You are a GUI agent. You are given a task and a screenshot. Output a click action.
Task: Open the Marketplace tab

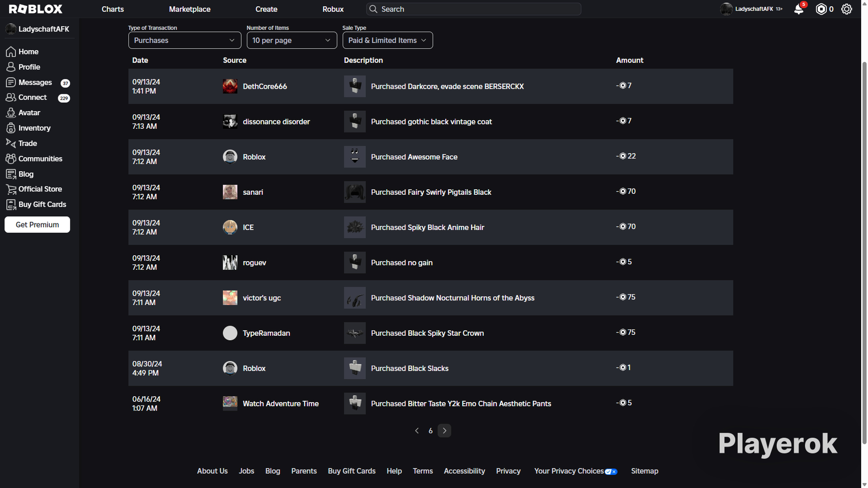(190, 9)
